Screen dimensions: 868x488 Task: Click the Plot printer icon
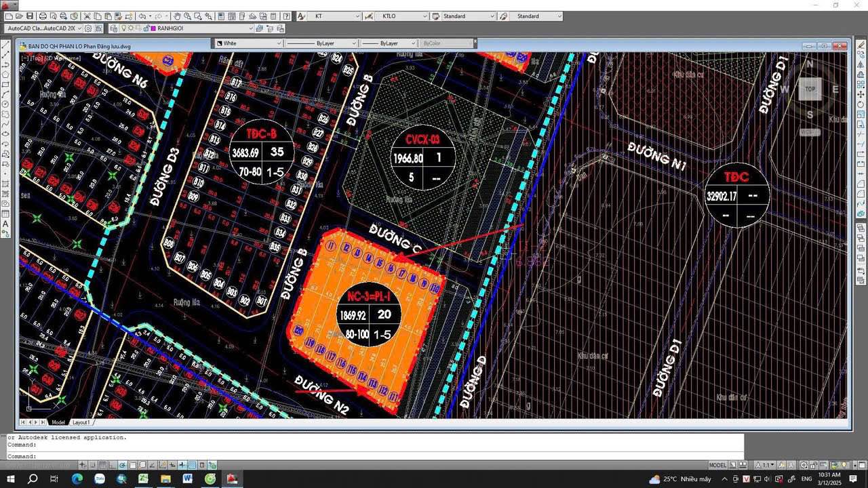[43, 16]
